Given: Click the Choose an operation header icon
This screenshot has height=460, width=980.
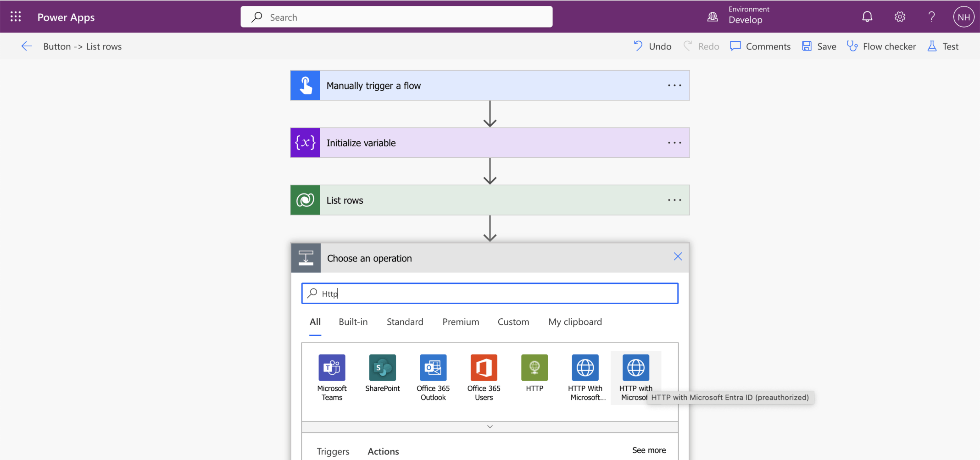Looking at the screenshot, I should (306, 258).
